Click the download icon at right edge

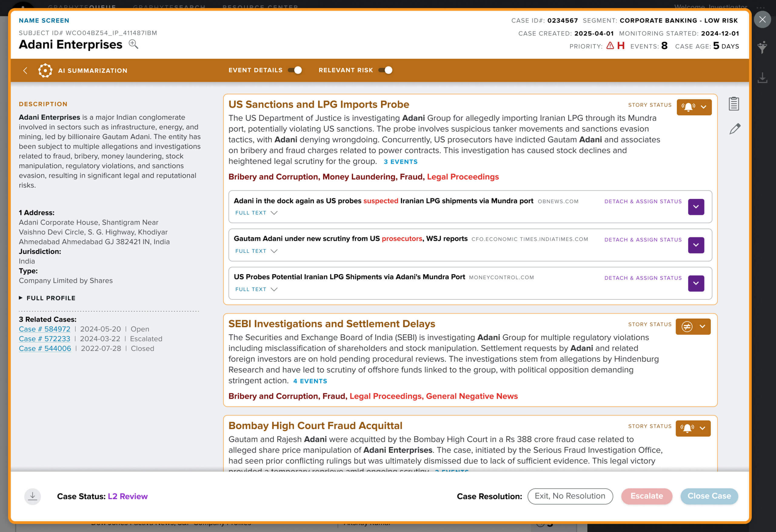point(762,78)
